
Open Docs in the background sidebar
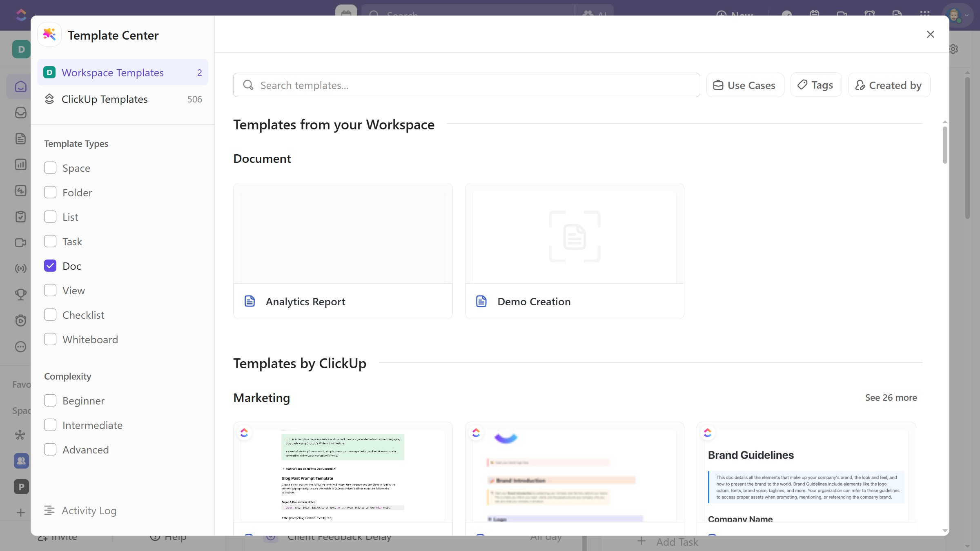coord(21,139)
